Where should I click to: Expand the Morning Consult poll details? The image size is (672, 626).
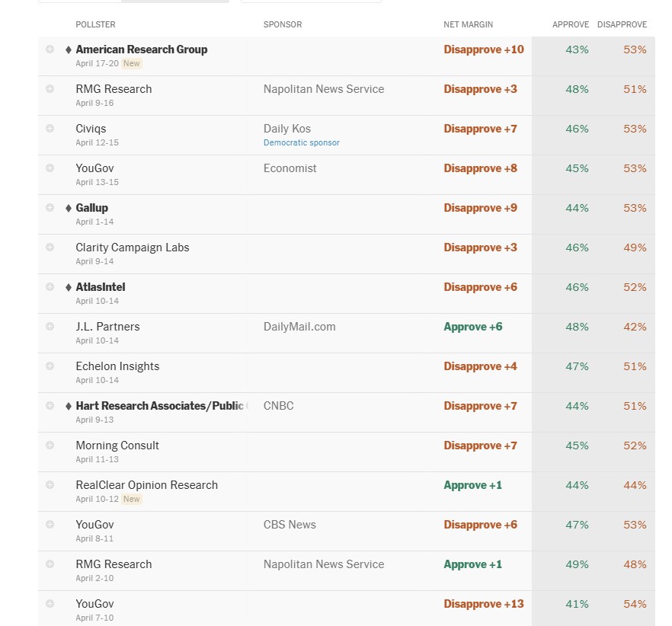[50, 445]
